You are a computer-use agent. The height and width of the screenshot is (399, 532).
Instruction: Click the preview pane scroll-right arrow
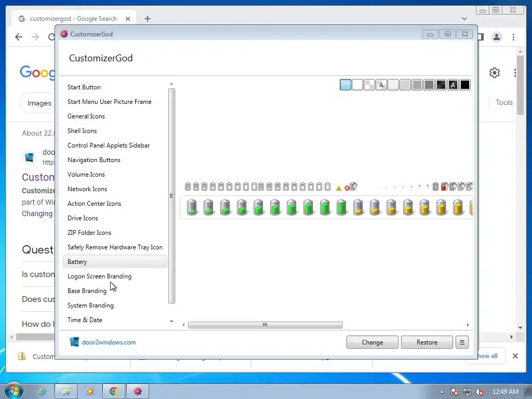(x=468, y=325)
